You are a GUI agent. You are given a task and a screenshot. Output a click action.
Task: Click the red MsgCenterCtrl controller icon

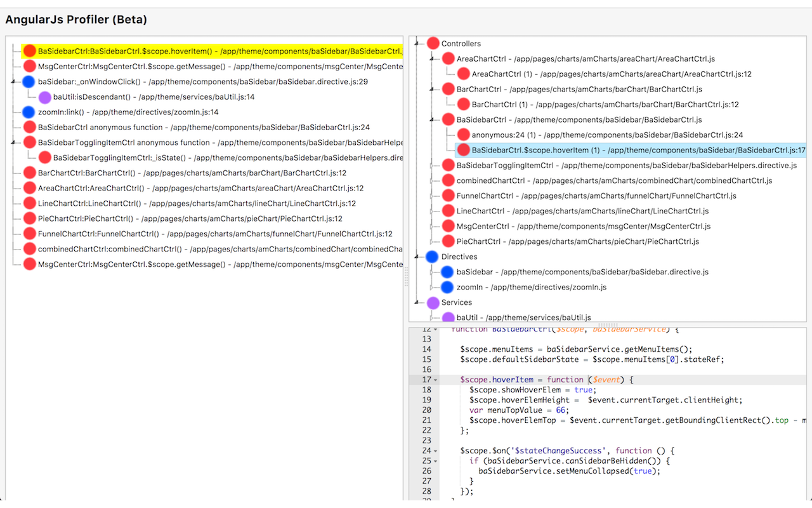[448, 225]
